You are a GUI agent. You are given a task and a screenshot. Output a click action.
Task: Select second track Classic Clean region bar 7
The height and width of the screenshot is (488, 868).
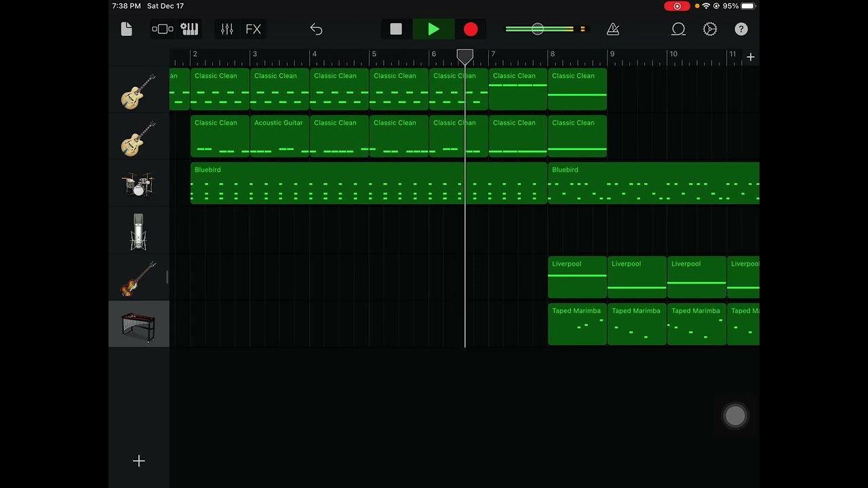pyautogui.click(x=517, y=136)
